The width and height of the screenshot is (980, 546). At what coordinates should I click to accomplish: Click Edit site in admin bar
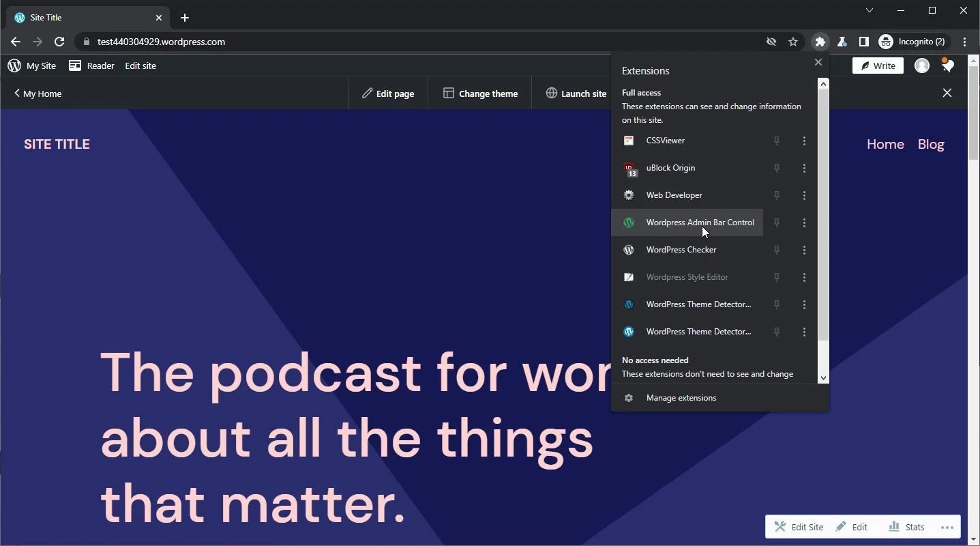(x=140, y=66)
